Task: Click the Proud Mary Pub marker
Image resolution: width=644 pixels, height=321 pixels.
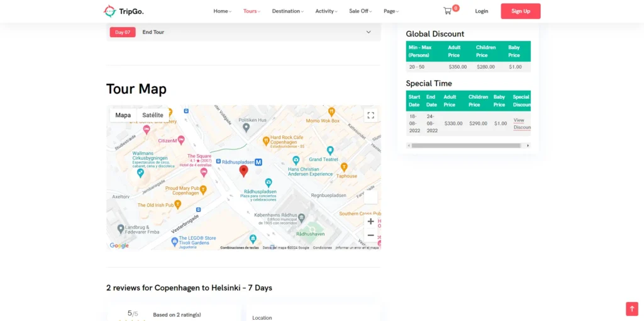Action: coord(203,190)
